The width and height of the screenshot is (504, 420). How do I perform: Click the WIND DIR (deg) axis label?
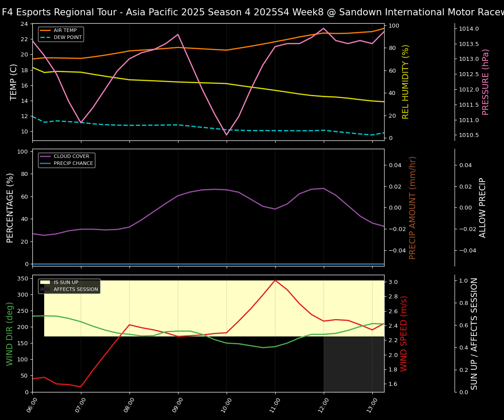(x=10, y=333)
